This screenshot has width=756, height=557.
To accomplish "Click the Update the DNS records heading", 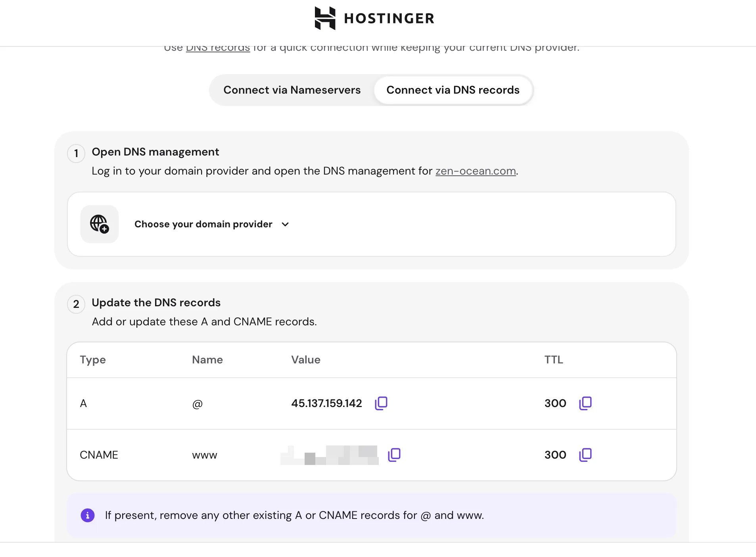I will click(156, 303).
